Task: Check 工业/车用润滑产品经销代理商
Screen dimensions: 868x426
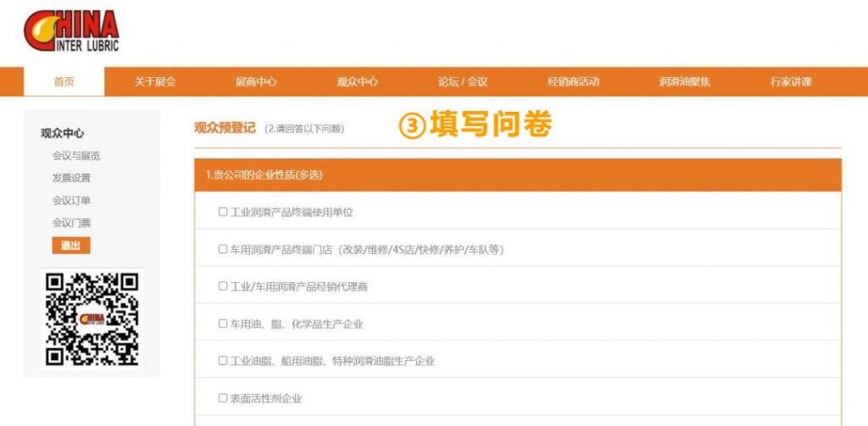Action: coord(223,286)
